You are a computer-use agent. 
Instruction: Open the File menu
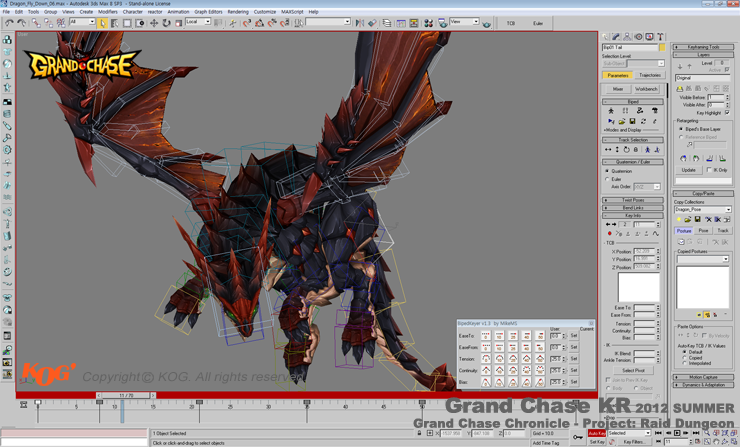(x=6, y=12)
